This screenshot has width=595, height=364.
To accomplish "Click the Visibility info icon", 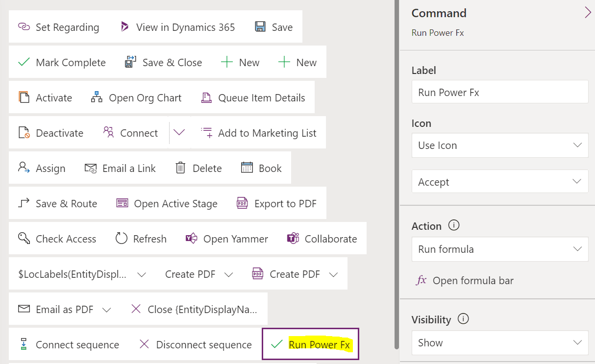I will pos(463,319).
